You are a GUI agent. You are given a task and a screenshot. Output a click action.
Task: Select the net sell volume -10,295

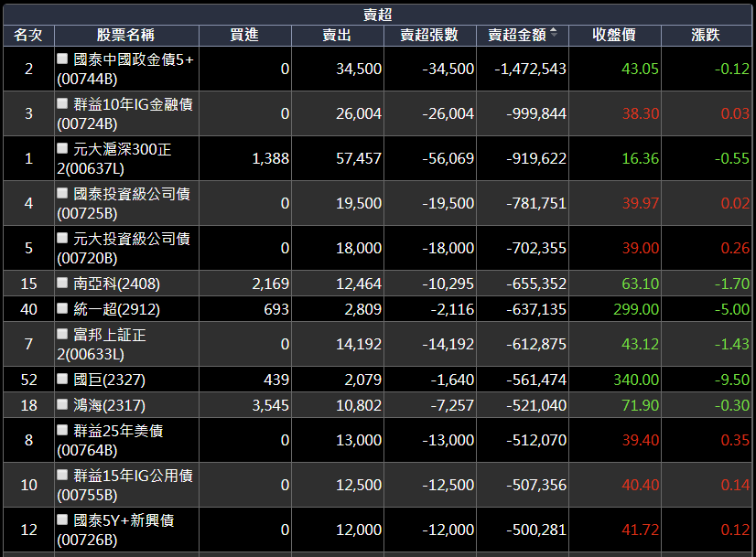pos(448,284)
